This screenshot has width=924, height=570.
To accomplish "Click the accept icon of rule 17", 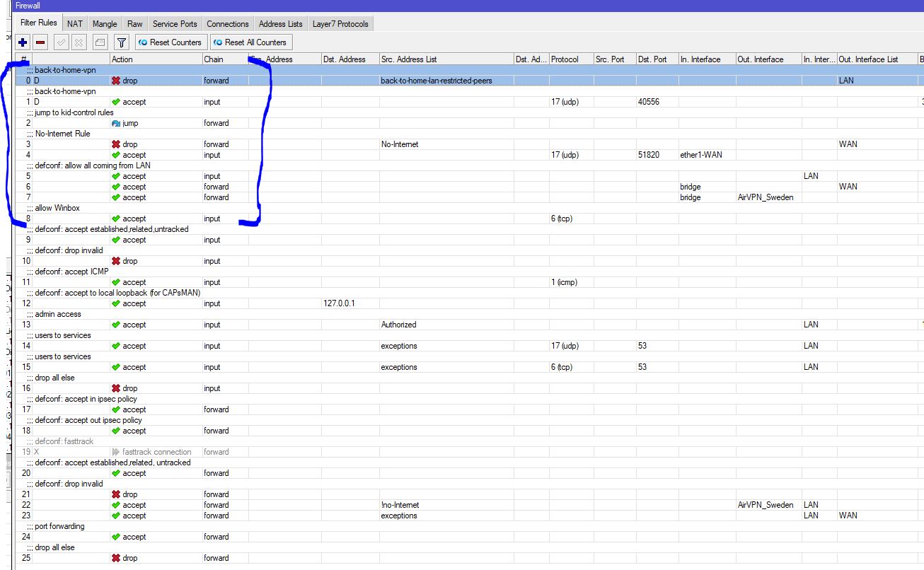I will coord(116,409).
